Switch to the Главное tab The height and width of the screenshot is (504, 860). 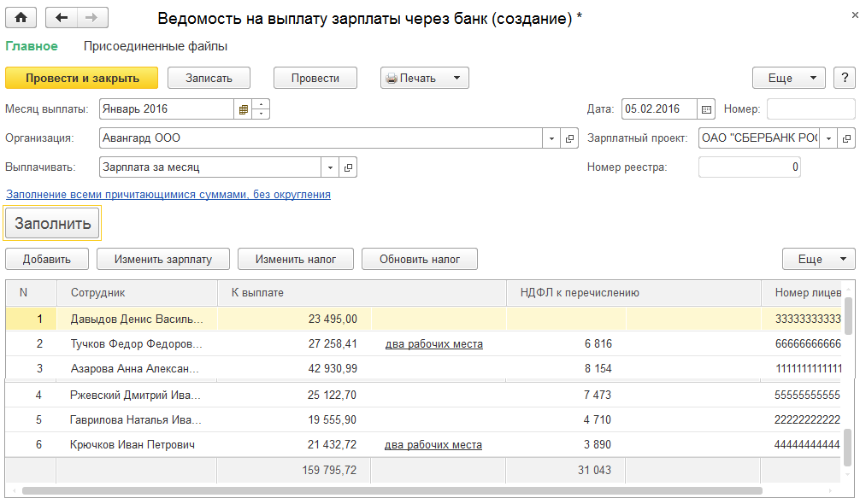click(32, 46)
